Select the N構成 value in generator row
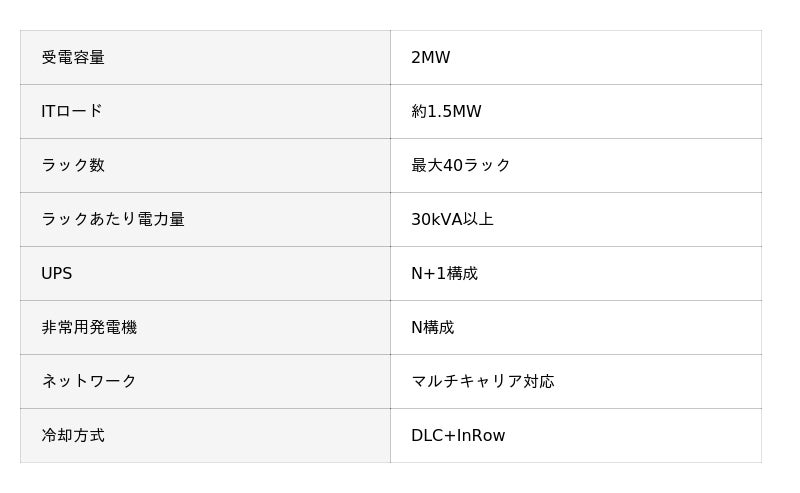800x493 pixels. pos(432,328)
